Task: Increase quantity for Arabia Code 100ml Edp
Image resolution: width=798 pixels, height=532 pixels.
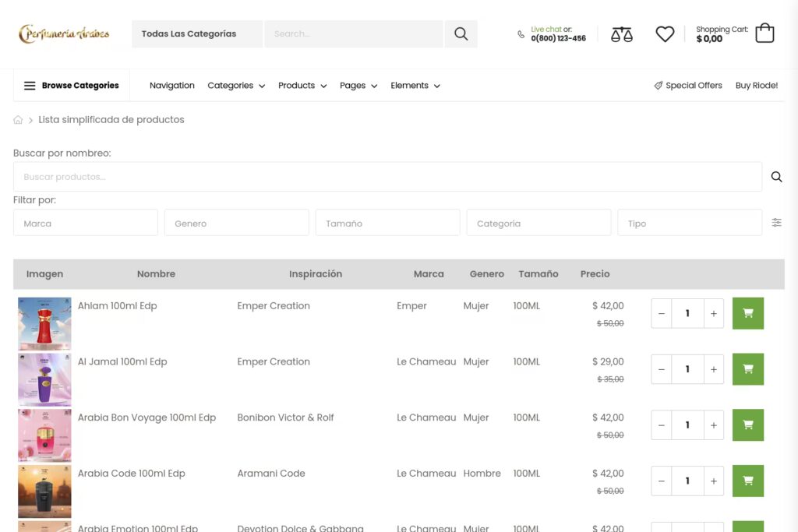Action: pyautogui.click(x=714, y=481)
